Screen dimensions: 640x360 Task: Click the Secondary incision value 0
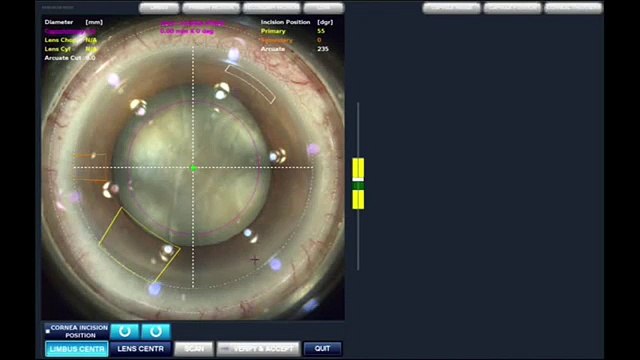[x=319, y=40]
